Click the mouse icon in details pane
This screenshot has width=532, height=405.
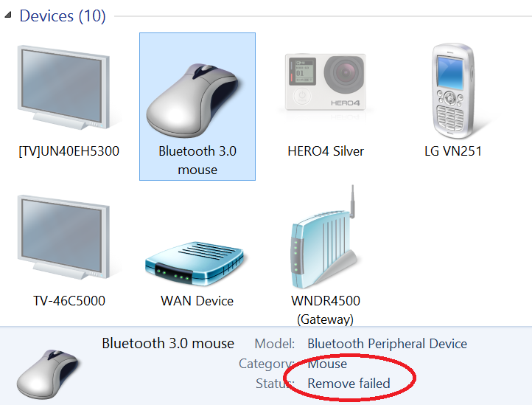pyautogui.click(x=47, y=374)
